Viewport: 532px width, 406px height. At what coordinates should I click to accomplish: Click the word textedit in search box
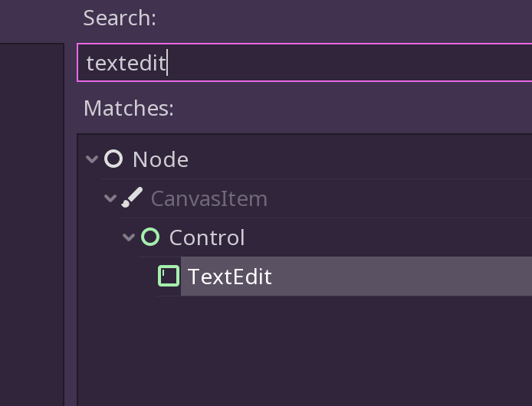(126, 63)
